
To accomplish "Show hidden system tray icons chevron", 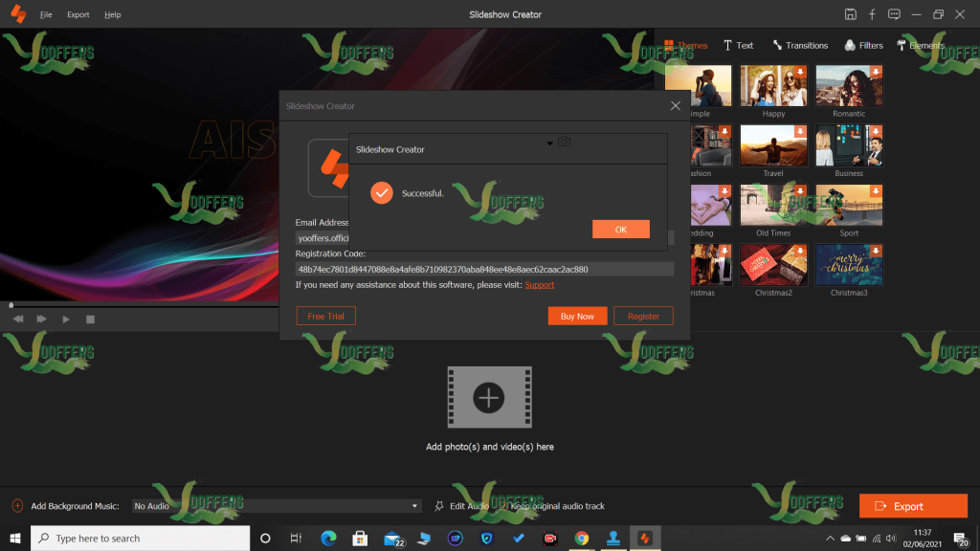I will [830, 538].
